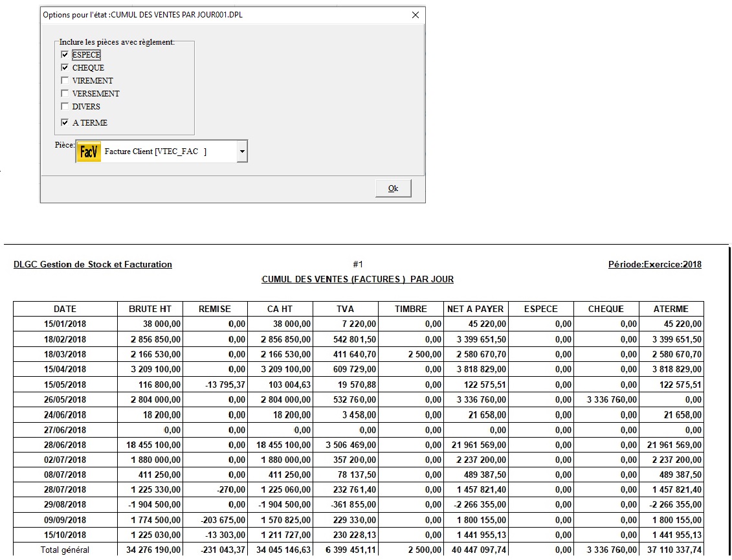The height and width of the screenshot is (560, 732).
Task: Select date cell 28/07/2018
Action: pyautogui.click(x=65, y=489)
